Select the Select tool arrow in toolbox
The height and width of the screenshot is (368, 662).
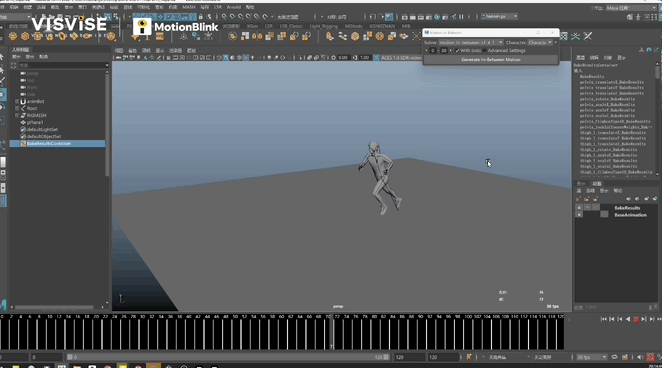tap(2, 57)
